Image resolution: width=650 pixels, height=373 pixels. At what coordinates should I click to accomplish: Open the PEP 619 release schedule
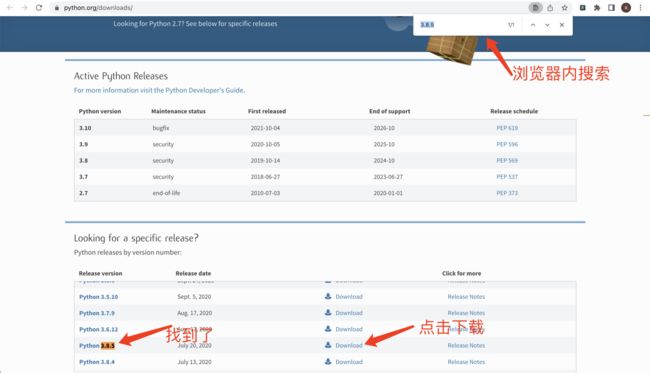pyautogui.click(x=507, y=128)
